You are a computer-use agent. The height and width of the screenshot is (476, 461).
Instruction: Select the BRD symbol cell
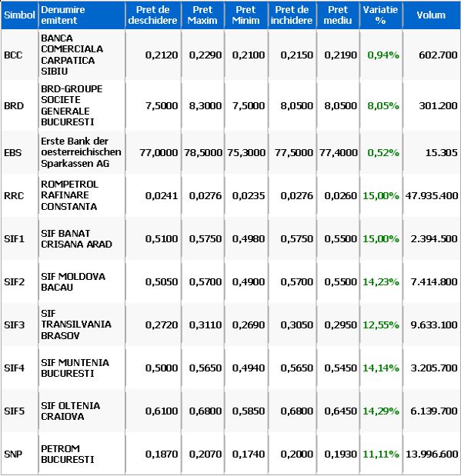[x=14, y=106]
